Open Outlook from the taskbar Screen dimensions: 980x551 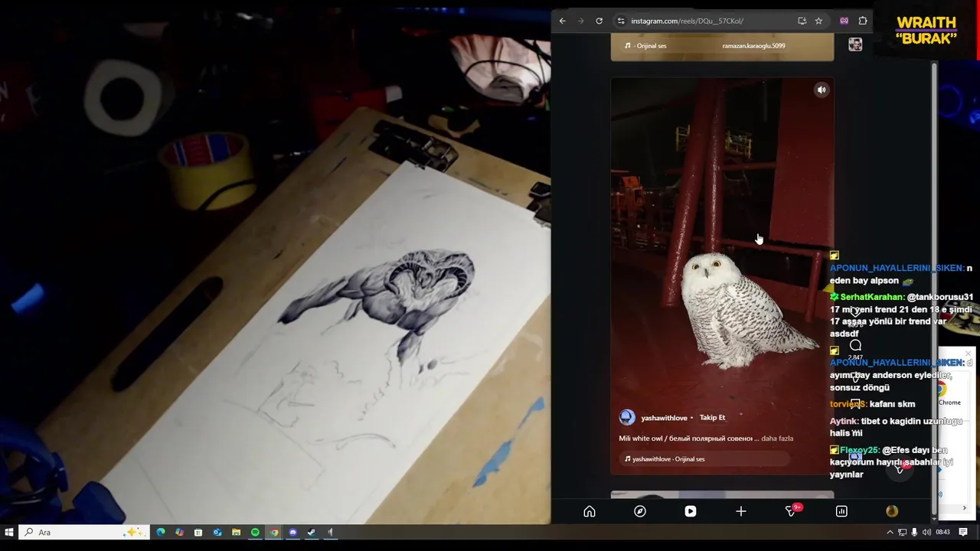(217, 532)
